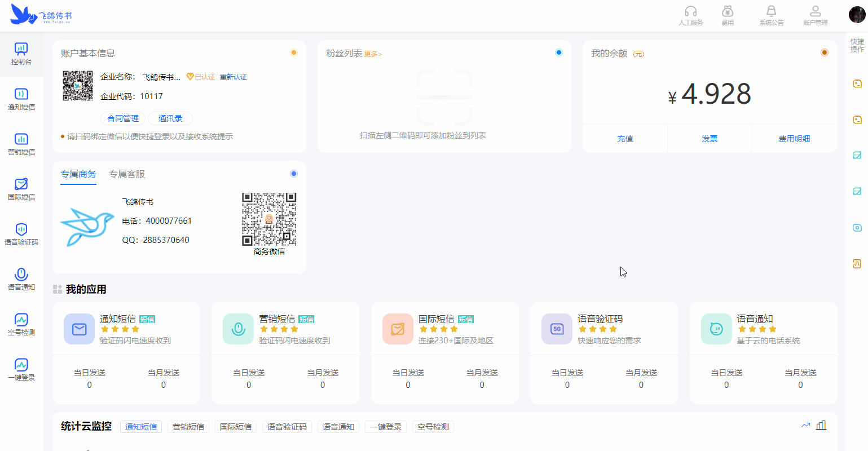Click the 我的应用 section heading
Screen dimensions: 868x451
tap(86, 289)
